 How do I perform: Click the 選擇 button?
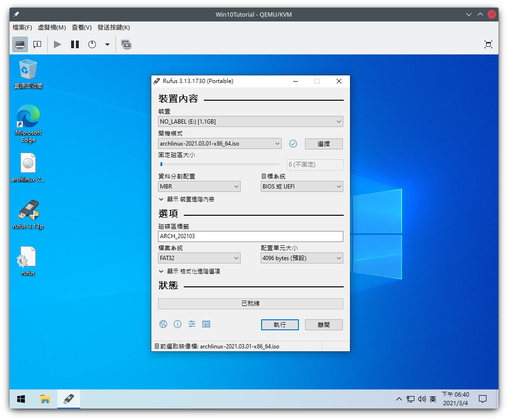[324, 144]
